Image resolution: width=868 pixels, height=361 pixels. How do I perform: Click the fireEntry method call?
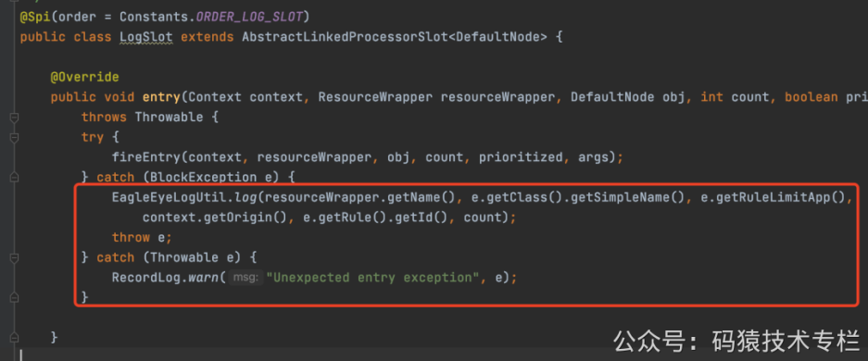146,157
